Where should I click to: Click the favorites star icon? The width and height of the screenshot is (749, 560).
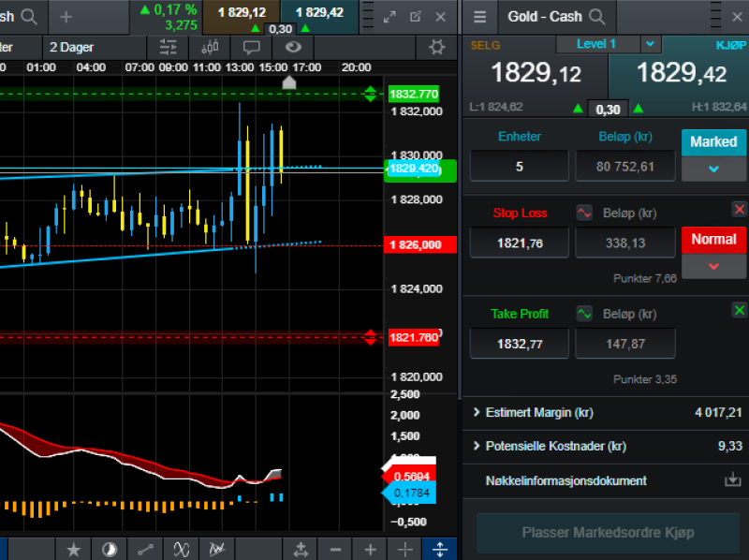73,550
